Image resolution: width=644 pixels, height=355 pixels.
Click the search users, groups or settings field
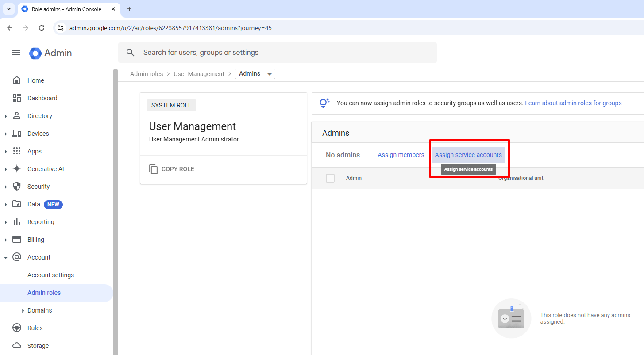tap(278, 53)
